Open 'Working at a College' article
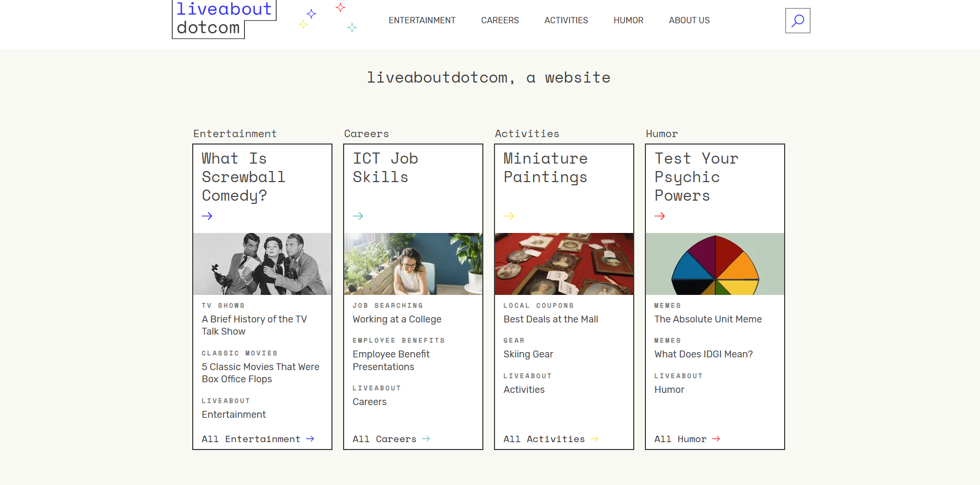This screenshot has height=485, width=980. 397,319
